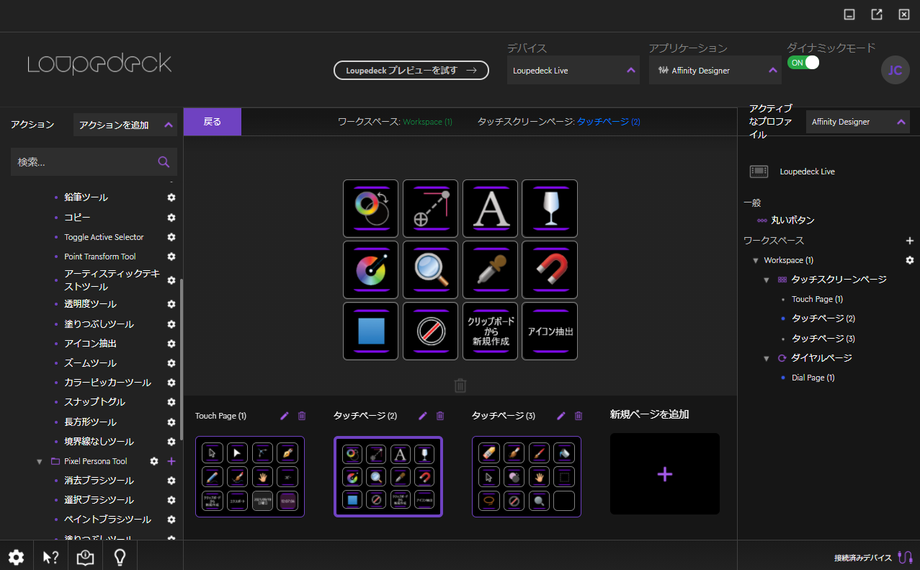The height and width of the screenshot is (570, 920).
Task: Open the アプリケーション Affinity Designer dropdown
Action: pos(715,70)
